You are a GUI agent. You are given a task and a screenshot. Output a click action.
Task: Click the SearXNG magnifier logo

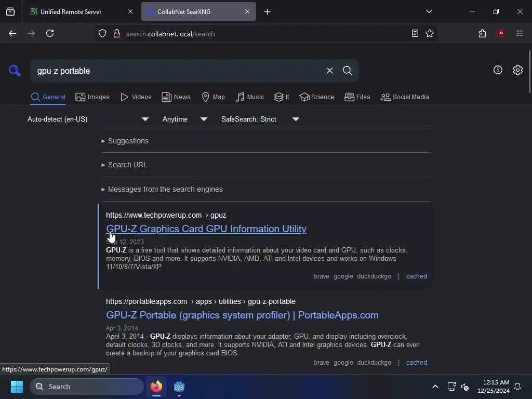click(15, 71)
